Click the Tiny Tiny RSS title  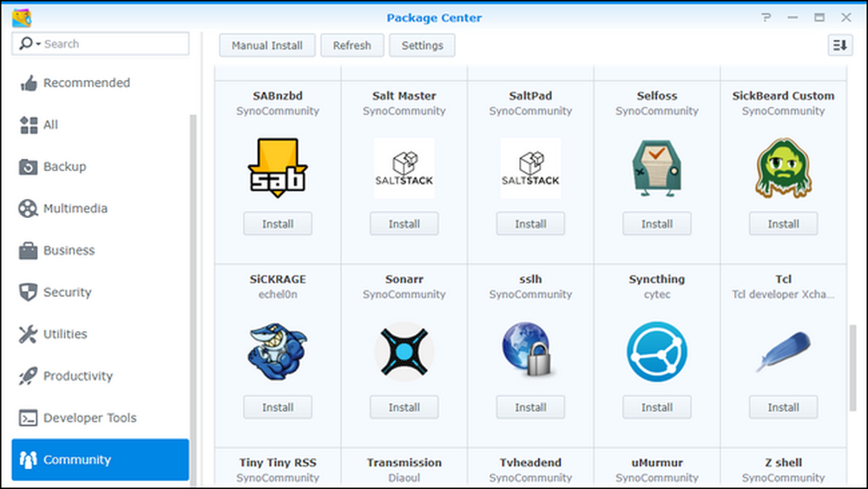(278, 462)
